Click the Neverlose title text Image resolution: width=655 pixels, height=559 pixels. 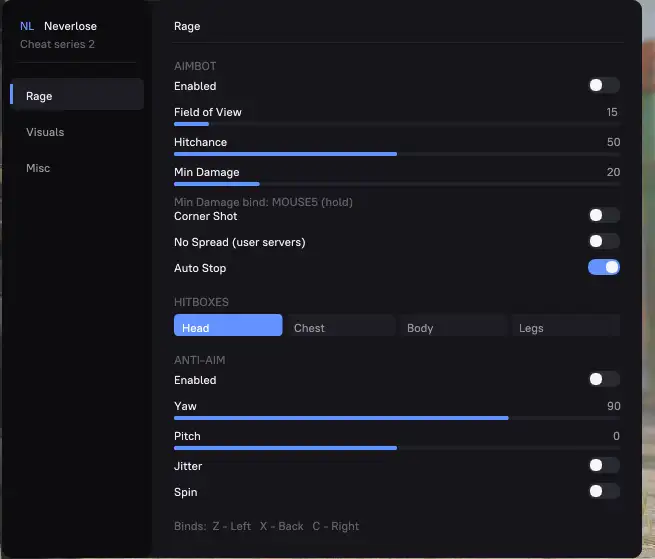(x=71, y=26)
